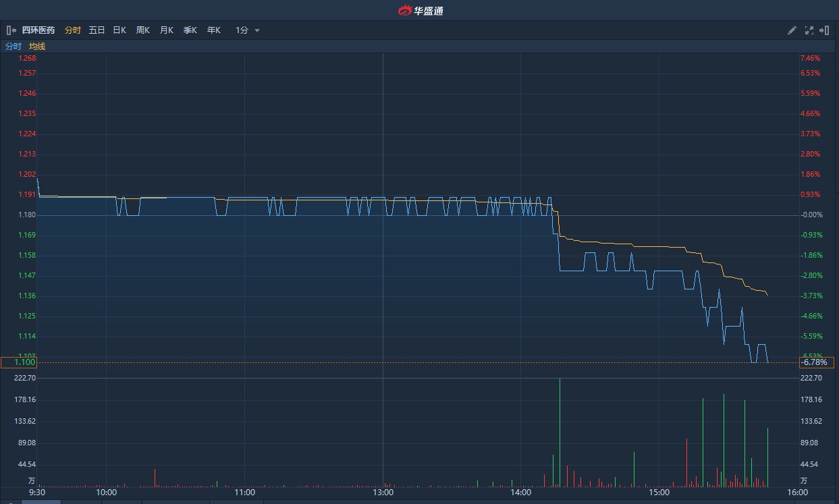Toggle fullscreen chart view

(x=809, y=30)
